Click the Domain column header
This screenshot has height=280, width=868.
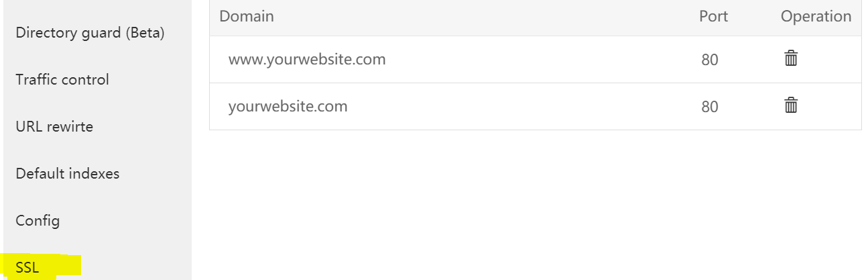247,16
